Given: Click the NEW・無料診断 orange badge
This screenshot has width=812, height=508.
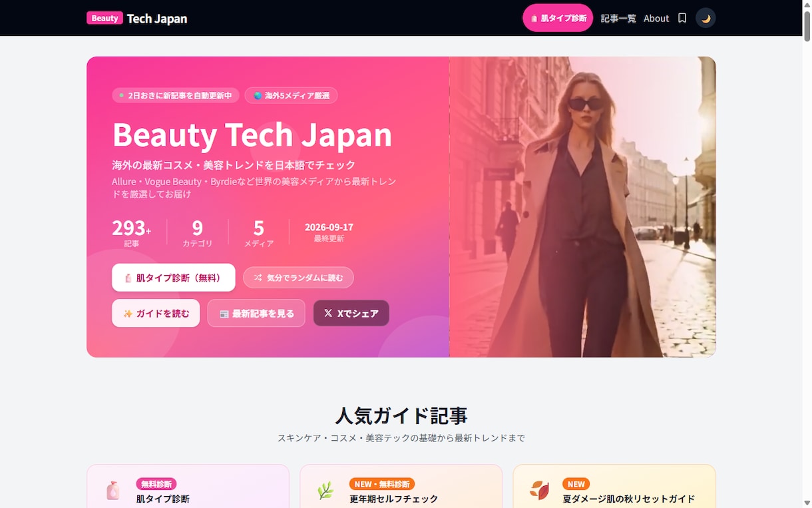Looking at the screenshot, I should pos(382,484).
